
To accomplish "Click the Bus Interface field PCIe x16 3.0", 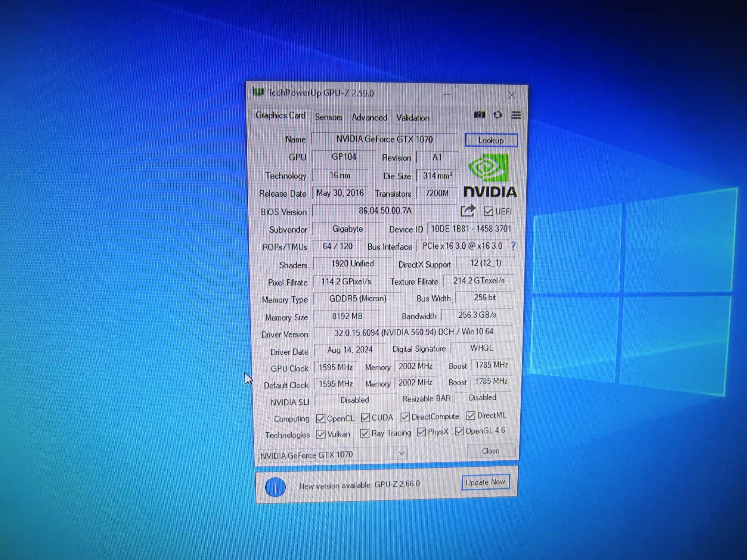I will click(x=462, y=246).
